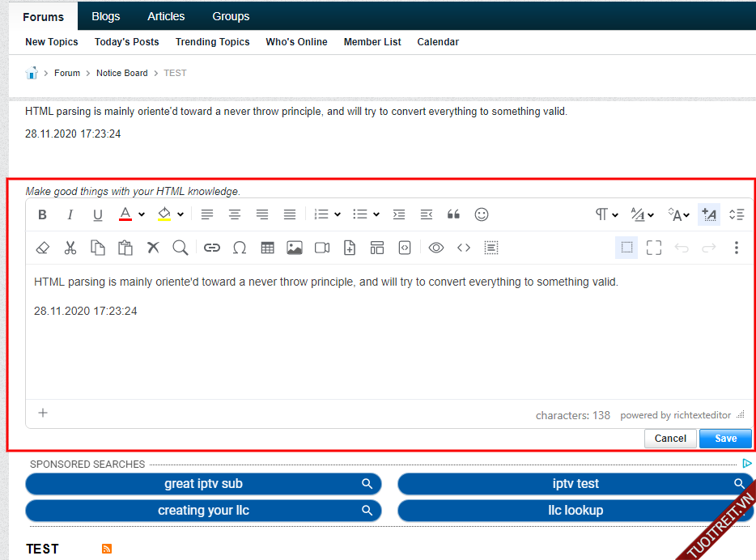
Task: Toggle bold formatting in the editor
Action: tap(43, 214)
